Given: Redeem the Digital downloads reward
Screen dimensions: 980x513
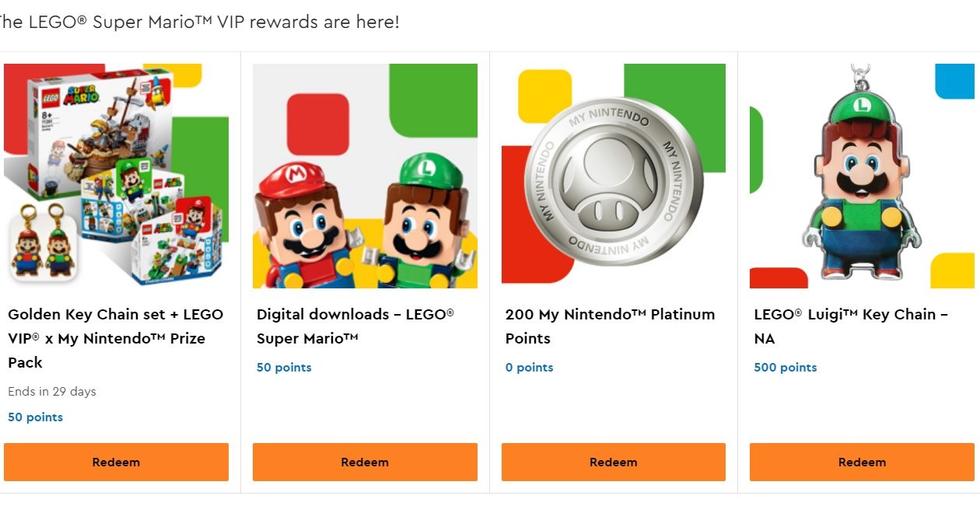Looking at the screenshot, I should pos(365,462).
